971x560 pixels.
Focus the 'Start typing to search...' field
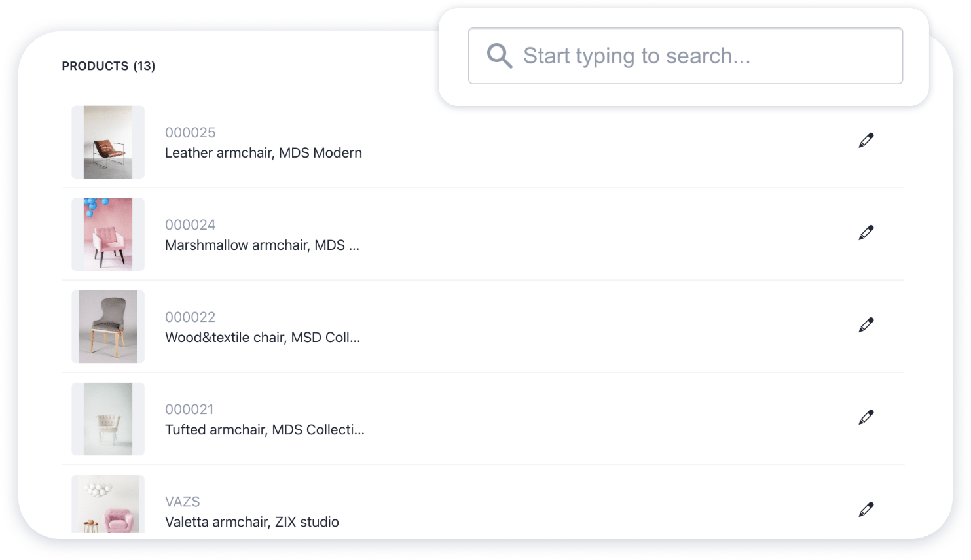686,56
